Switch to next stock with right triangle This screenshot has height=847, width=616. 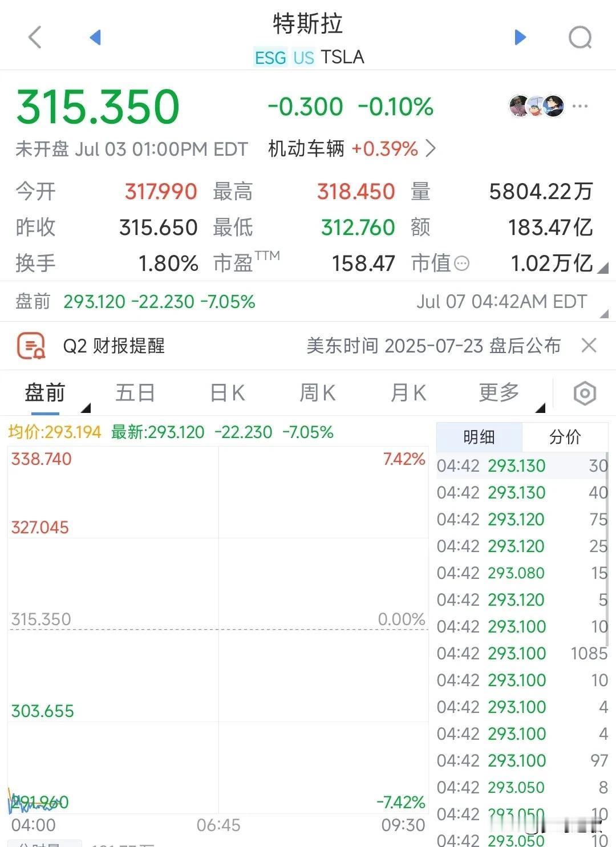click(520, 37)
